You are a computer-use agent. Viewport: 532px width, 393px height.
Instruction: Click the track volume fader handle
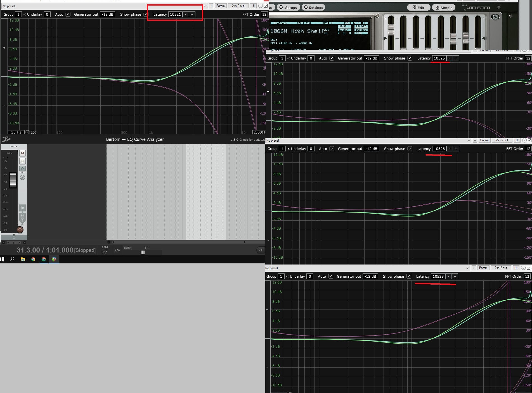click(13, 180)
